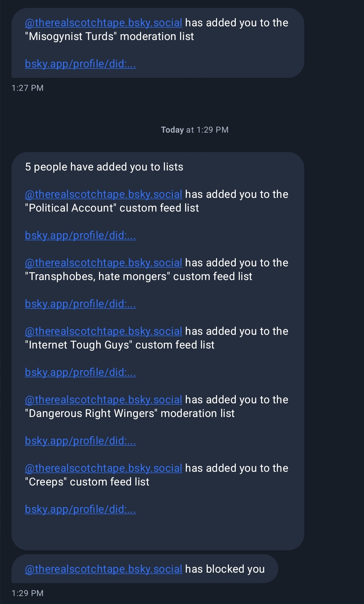Open bsky.app link under Transphobes feed list
The height and width of the screenshot is (604, 364).
click(x=80, y=304)
